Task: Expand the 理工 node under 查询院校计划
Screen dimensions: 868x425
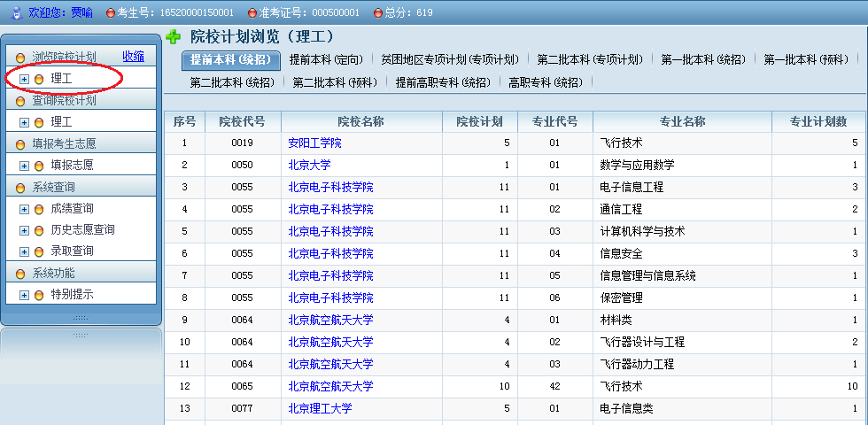Action: pyautogui.click(x=24, y=122)
